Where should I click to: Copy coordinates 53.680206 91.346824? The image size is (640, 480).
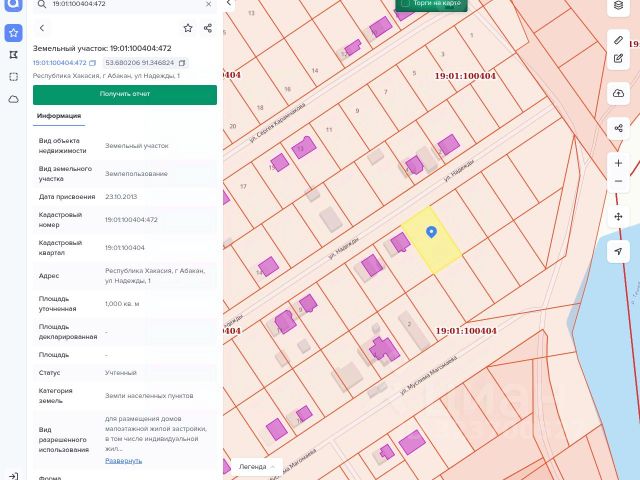point(182,63)
